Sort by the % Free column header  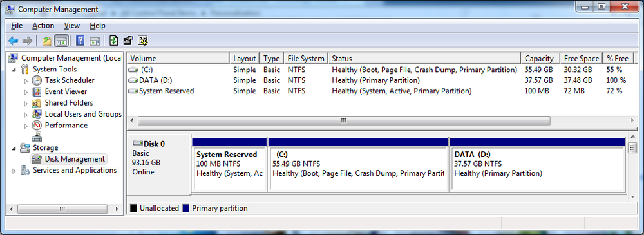(x=618, y=59)
